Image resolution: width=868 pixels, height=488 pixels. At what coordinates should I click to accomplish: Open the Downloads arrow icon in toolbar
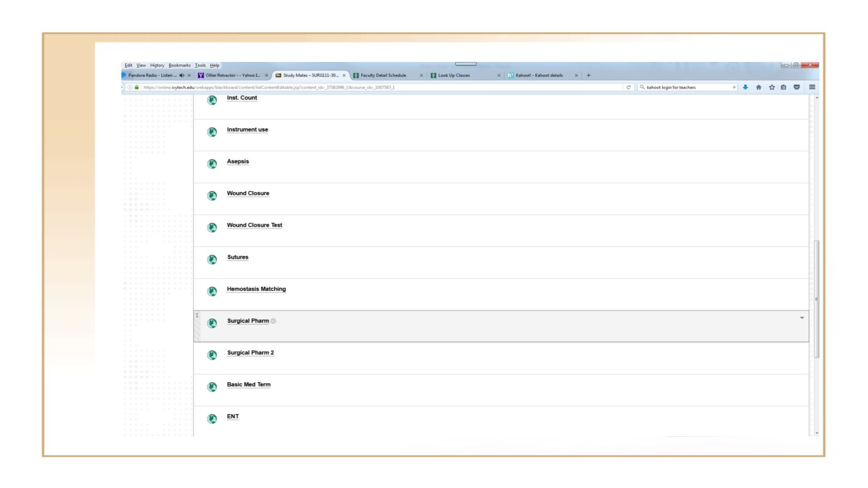[x=745, y=87]
